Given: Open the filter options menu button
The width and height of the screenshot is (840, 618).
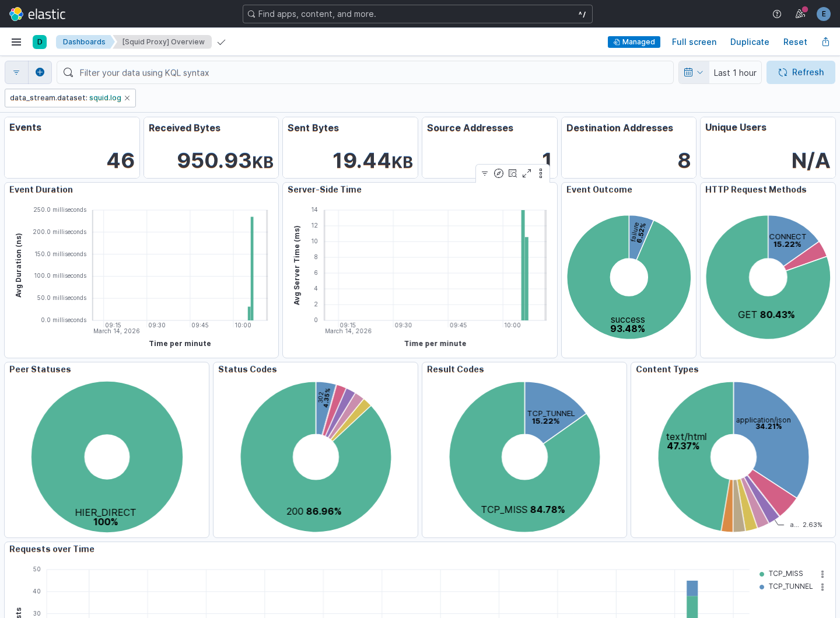Looking at the screenshot, I should [x=16, y=72].
